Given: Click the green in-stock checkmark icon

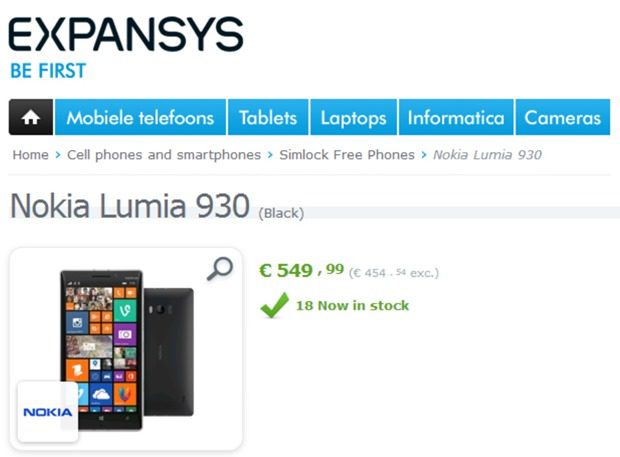Looking at the screenshot, I should pyautogui.click(x=274, y=305).
